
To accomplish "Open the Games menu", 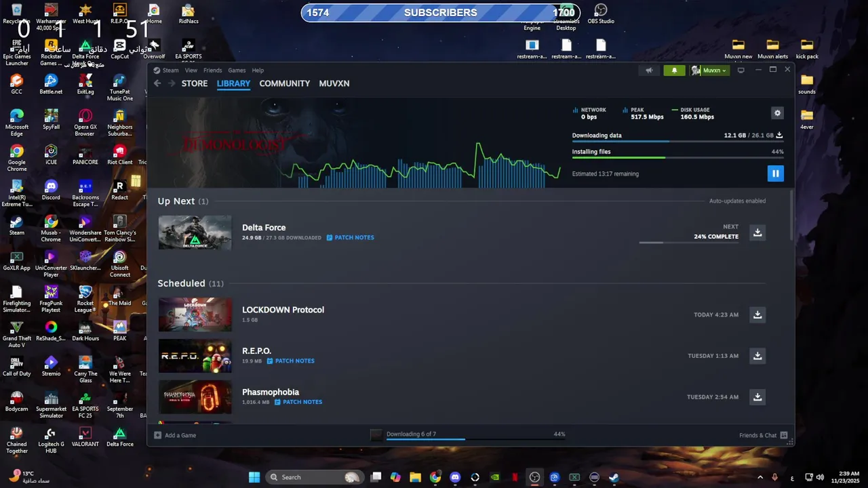I will [x=237, y=70].
